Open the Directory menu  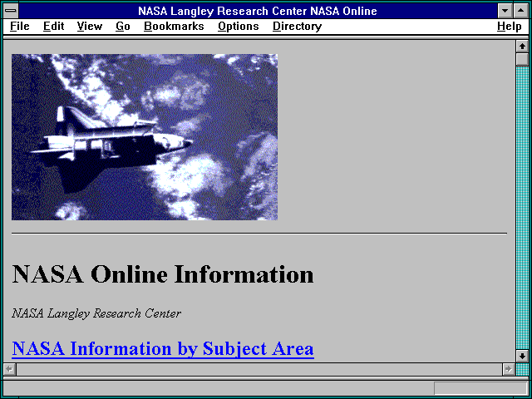coord(298,26)
